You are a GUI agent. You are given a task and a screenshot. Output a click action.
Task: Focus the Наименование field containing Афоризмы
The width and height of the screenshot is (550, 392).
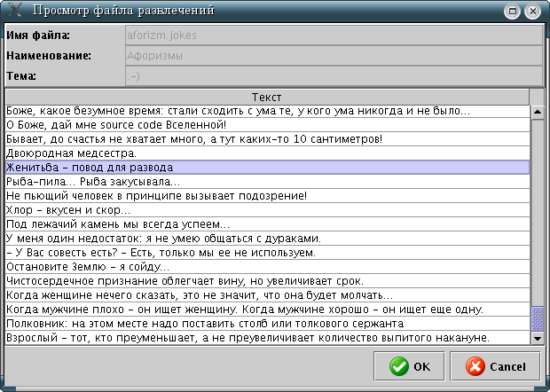click(333, 56)
